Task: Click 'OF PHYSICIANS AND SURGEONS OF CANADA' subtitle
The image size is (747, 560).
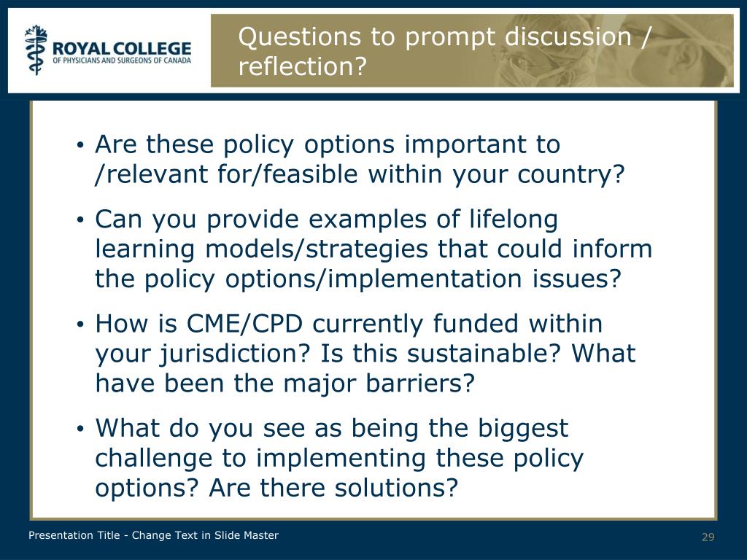Action: point(122,61)
